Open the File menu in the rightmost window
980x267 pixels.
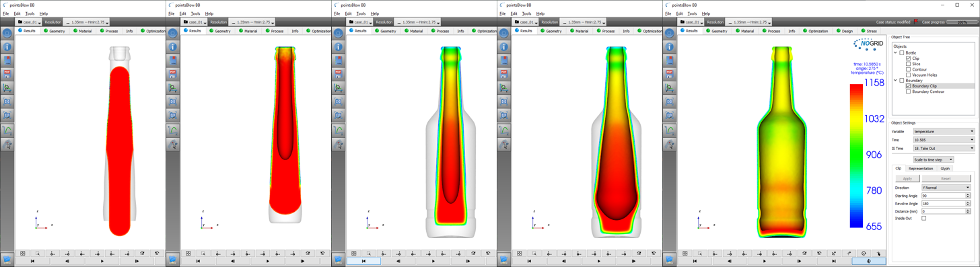coord(668,13)
